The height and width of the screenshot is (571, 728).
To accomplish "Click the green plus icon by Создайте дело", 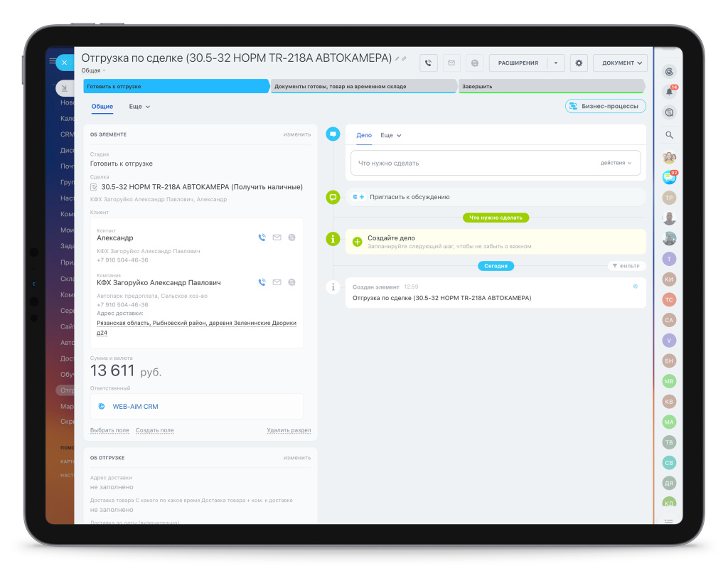I will tap(357, 241).
